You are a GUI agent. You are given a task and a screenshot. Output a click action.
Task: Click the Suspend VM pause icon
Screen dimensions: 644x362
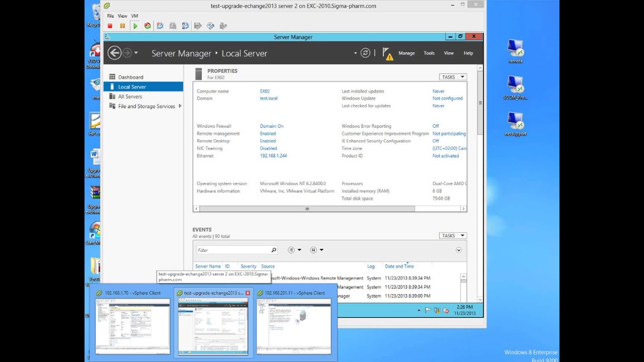pyautogui.click(x=122, y=26)
